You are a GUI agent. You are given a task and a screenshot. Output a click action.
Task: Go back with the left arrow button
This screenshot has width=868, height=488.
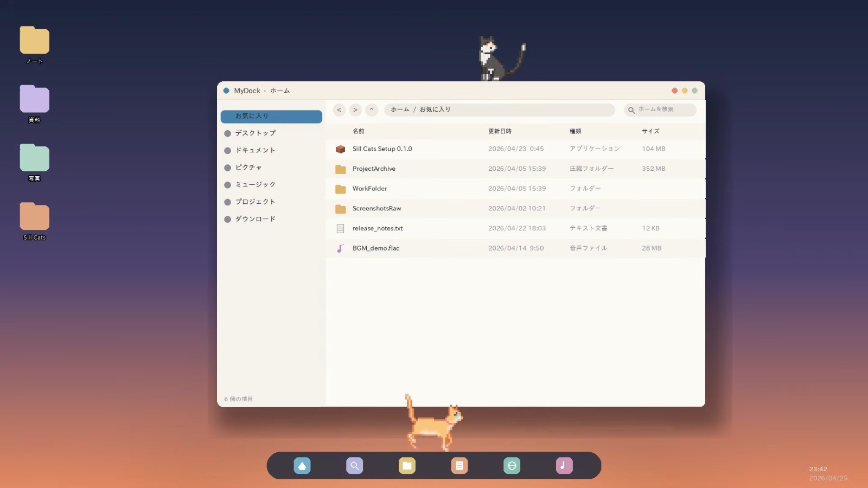[x=339, y=110]
